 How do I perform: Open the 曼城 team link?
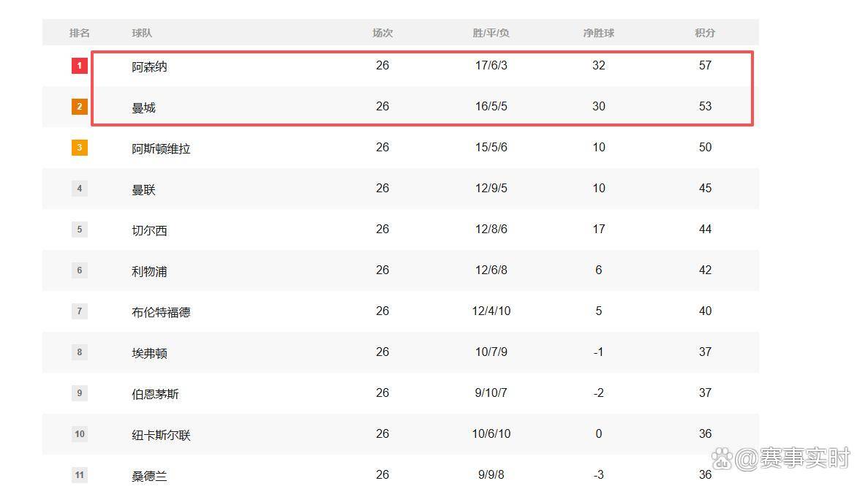point(144,107)
